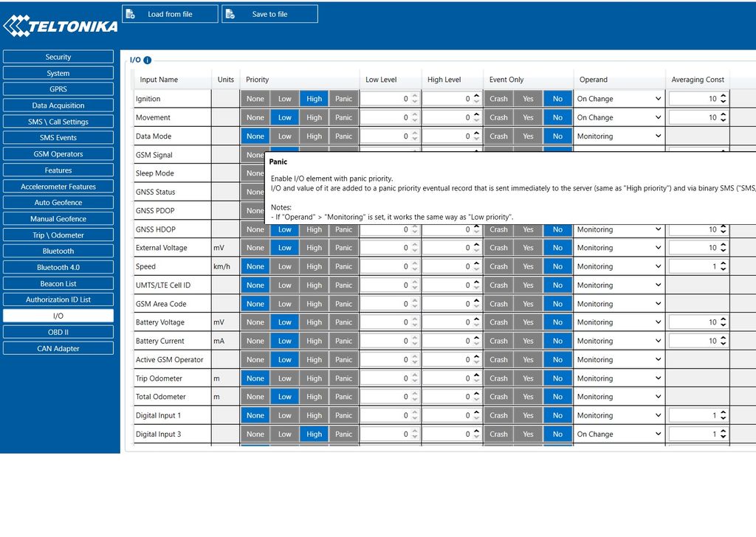Screen dimensions: 756x537
Task: Click the Teltonika logo
Action: [61, 27]
